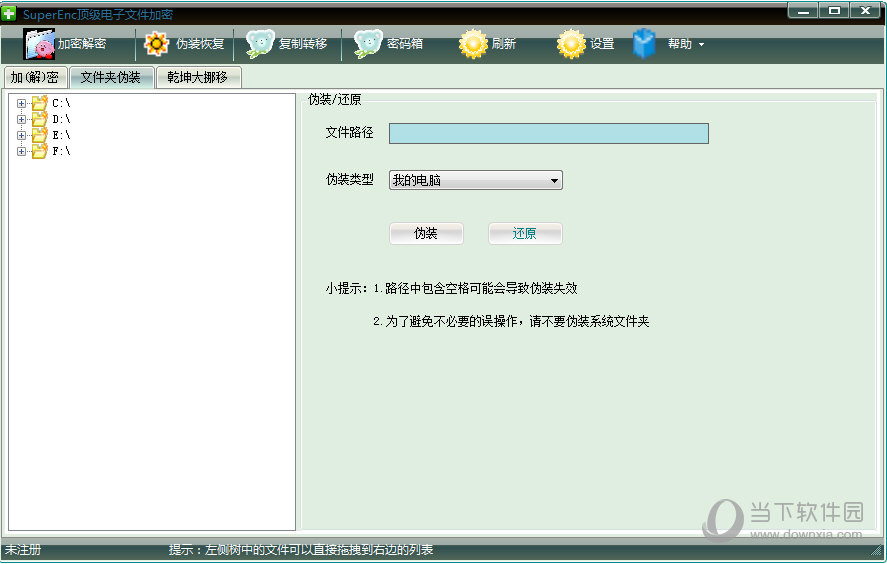Click the 伪装恢复 sunflower icon
This screenshot has height=564, width=887.
[156, 44]
